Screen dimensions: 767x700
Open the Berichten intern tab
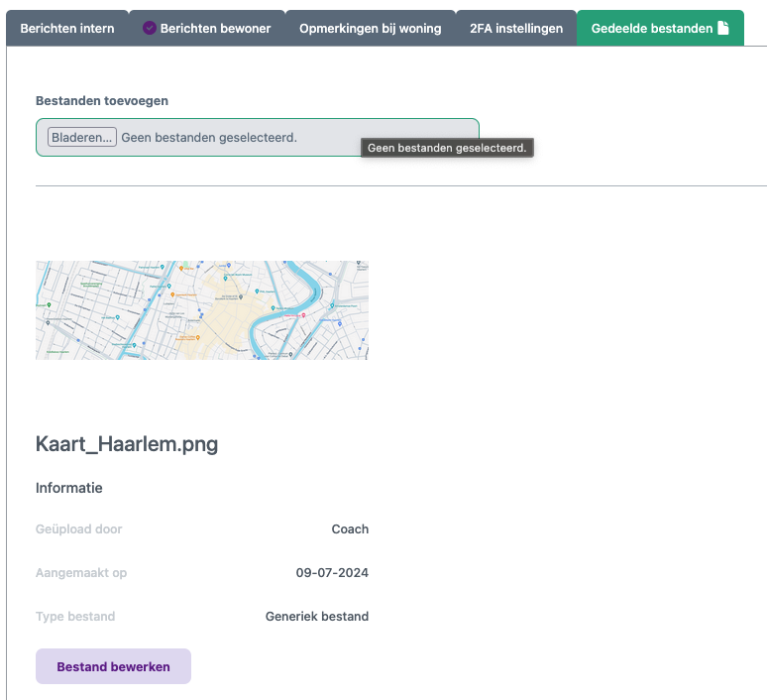pos(67,29)
